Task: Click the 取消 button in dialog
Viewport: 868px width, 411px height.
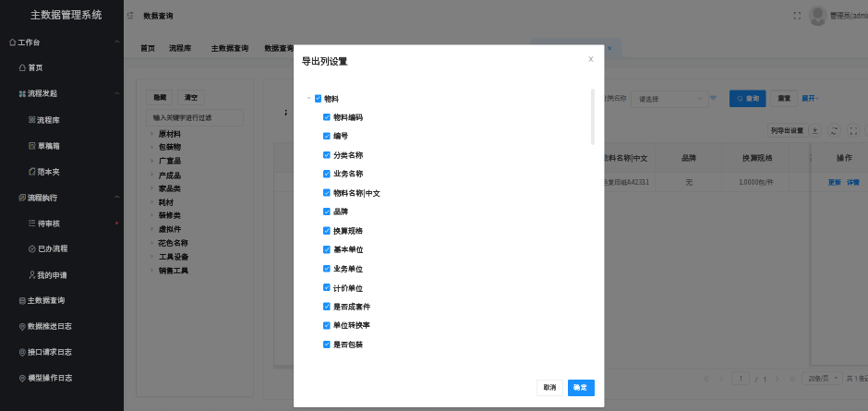Action: click(x=549, y=388)
